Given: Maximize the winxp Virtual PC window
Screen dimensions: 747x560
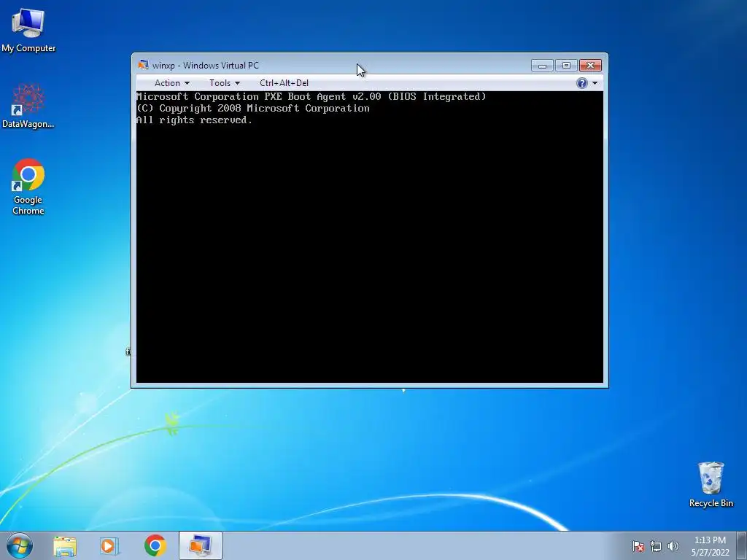Looking at the screenshot, I should 566,65.
